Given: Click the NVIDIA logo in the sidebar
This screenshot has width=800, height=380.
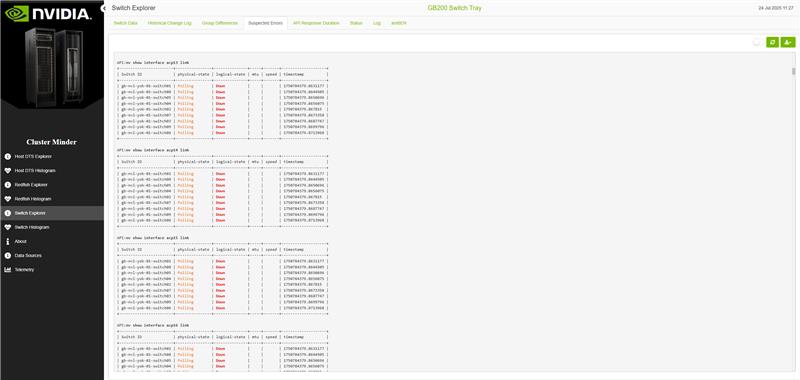Looking at the screenshot, I should coord(48,13).
